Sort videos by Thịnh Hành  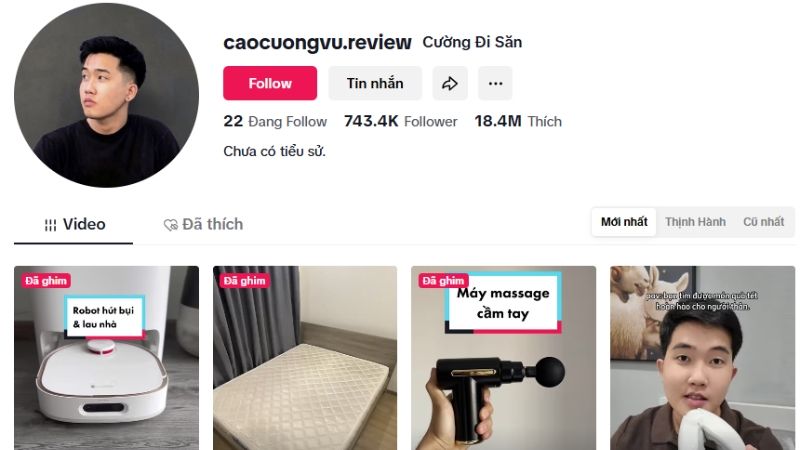click(695, 222)
